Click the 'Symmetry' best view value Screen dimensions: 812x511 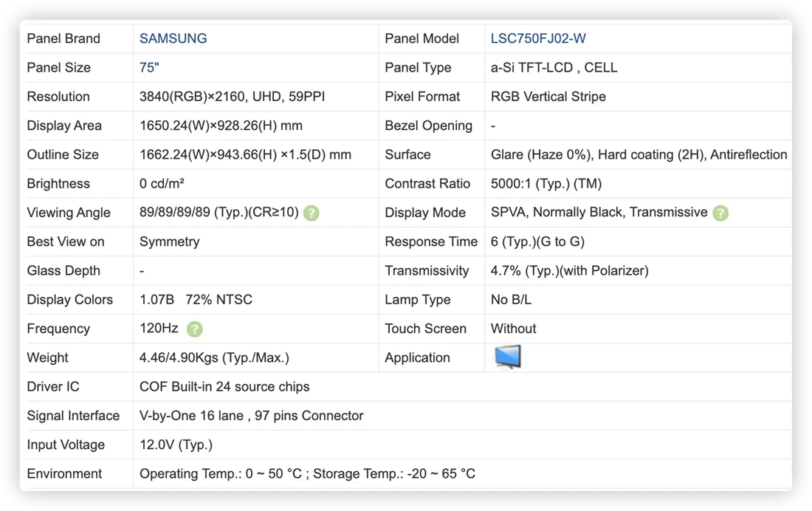(169, 241)
